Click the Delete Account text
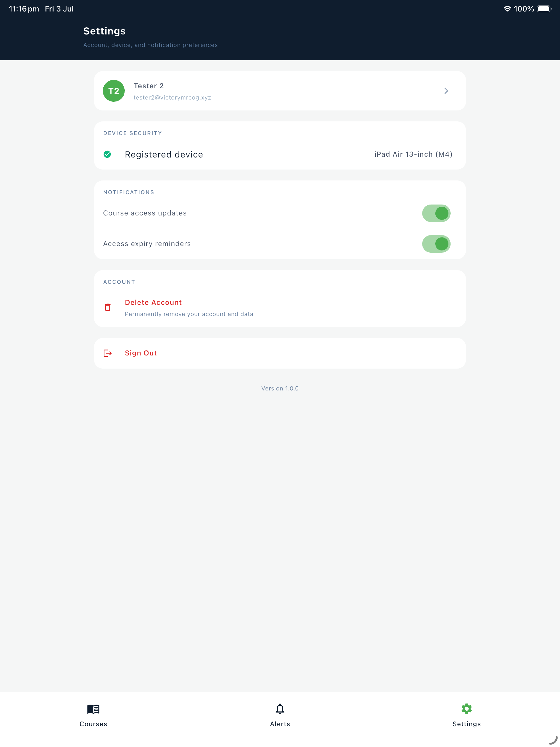 153,303
